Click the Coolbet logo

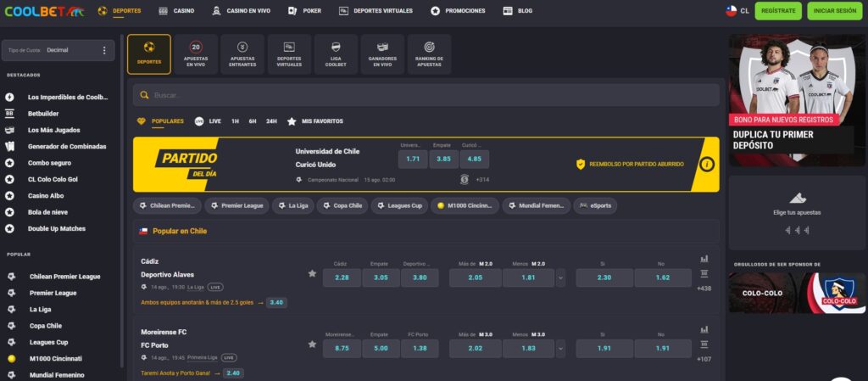point(44,11)
